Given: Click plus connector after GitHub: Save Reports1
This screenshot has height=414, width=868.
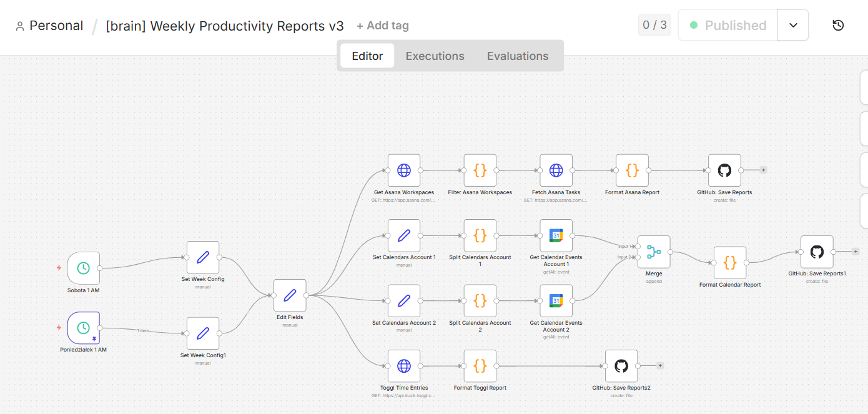Looking at the screenshot, I should click(x=856, y=252).
